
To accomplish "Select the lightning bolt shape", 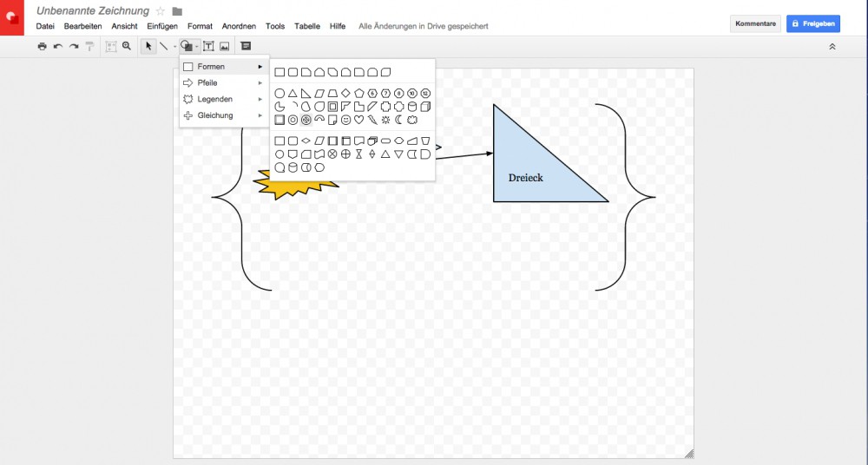I will [x=372, y=120].
